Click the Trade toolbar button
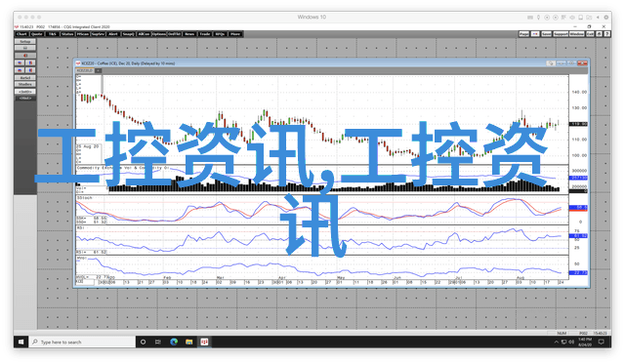625x364 pixels. coord(205,34)
